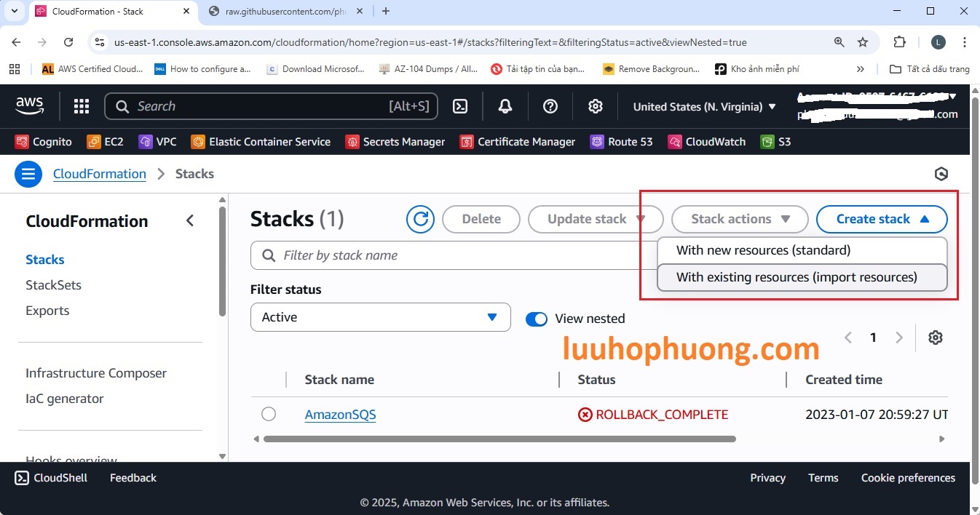Refresh the stacks list
Image resolution: width=980 pixels, height=515 pixels.
click(420, 219)
